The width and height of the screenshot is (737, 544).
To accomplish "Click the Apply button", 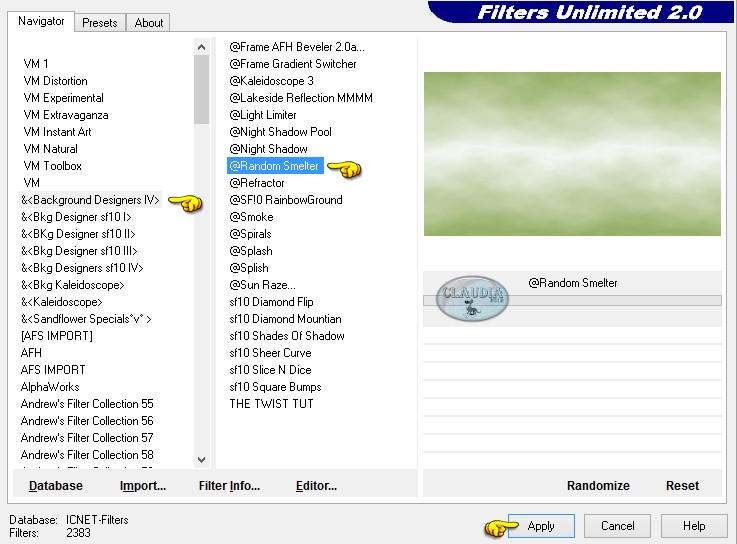I will [x=541, y=526].
